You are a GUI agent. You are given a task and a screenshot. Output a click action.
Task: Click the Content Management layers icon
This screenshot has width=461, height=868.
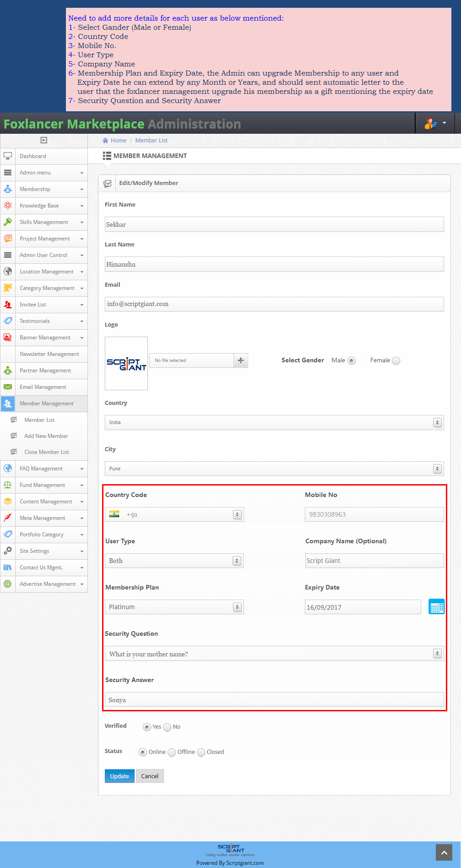[8, 502]
